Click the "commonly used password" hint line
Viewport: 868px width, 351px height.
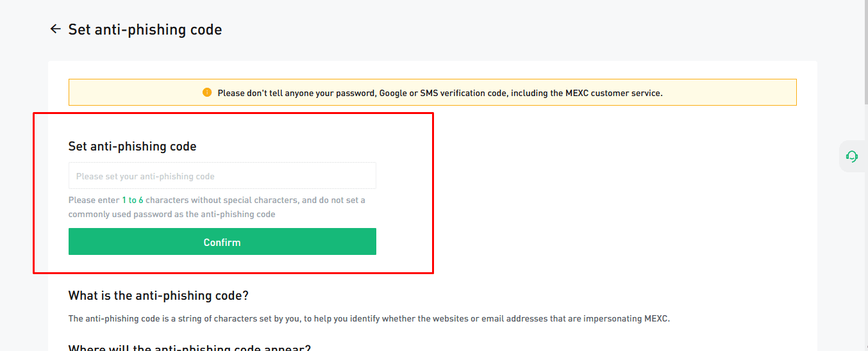(x=172, y=214)
